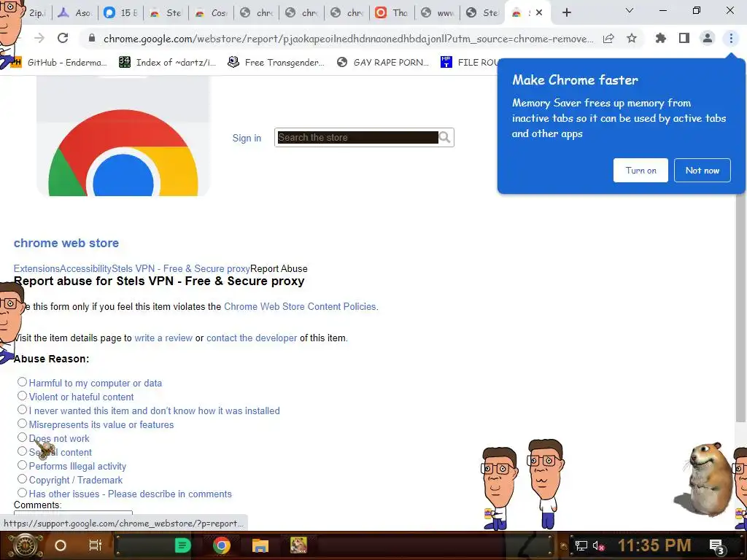Open the Windows Start button

pos(24,545)
